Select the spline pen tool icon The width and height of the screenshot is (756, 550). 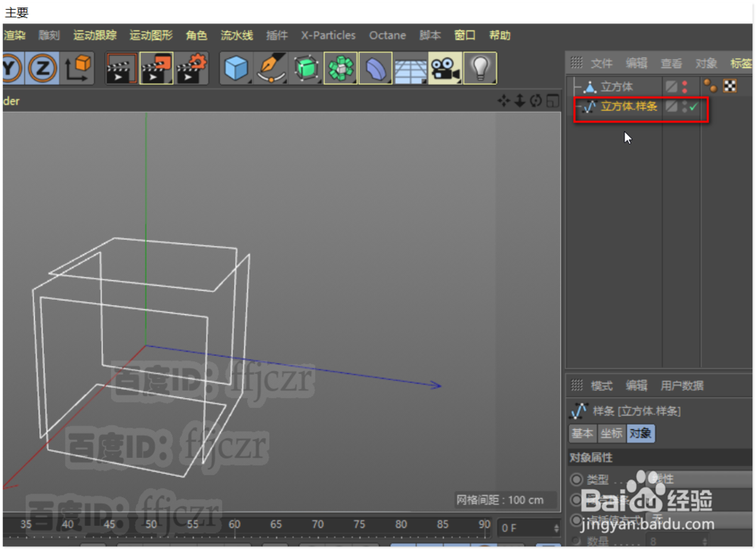click(x=271, y=69)
